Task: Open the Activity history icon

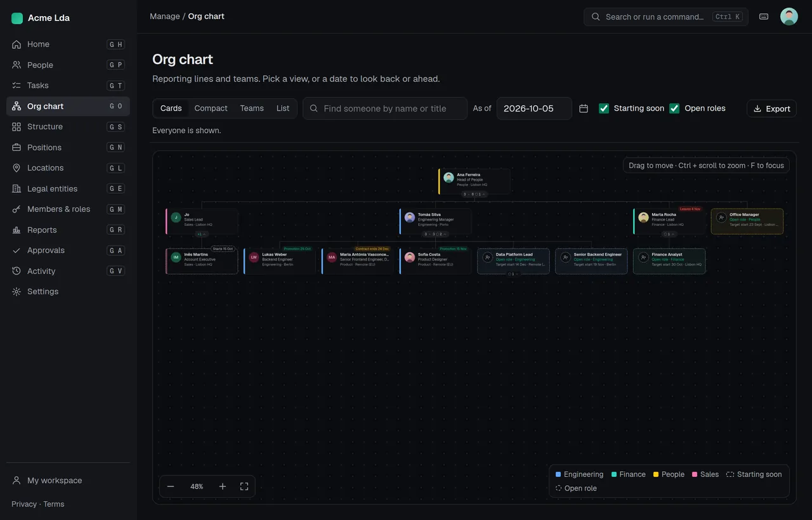Action: [16, 271]
